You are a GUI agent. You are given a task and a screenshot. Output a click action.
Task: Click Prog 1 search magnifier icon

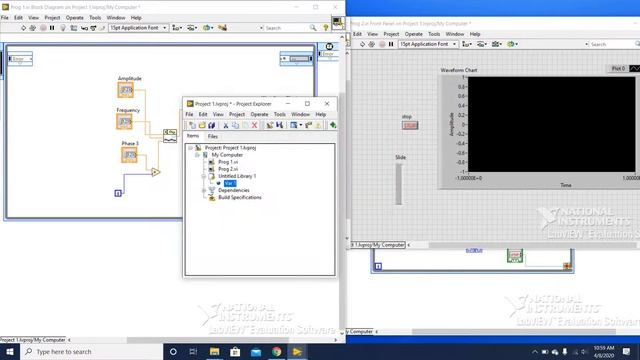click(313, 28)
